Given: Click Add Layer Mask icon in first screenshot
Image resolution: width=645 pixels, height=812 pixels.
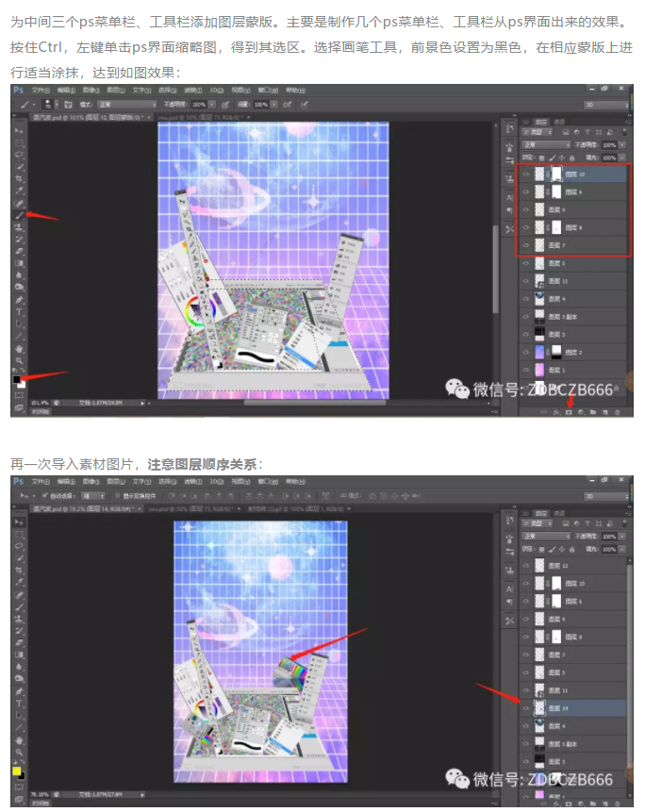Looking at the screenshot, I should click(569, 412).
